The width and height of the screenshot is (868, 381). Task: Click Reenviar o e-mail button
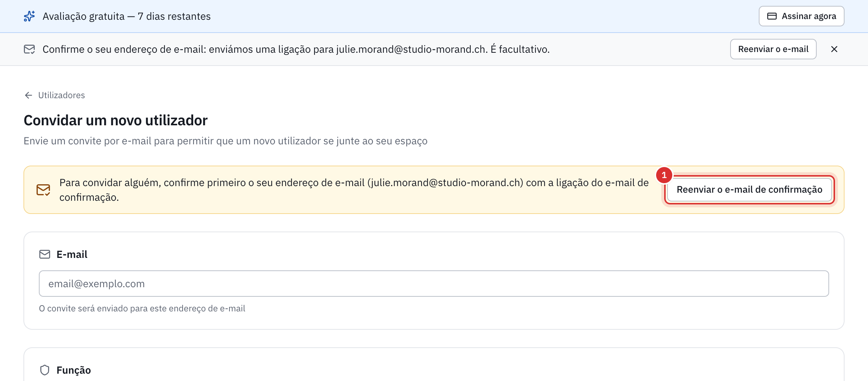773,49
